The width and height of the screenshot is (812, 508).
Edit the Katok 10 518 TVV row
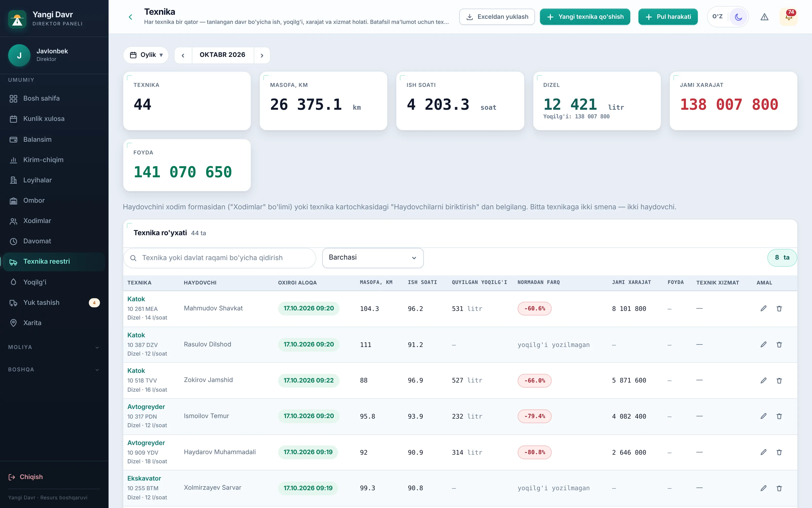coord(763,380)
